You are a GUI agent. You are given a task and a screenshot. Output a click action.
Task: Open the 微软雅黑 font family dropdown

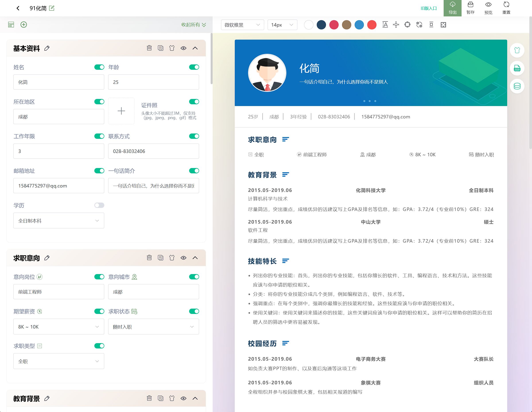(x=242, y=25)
